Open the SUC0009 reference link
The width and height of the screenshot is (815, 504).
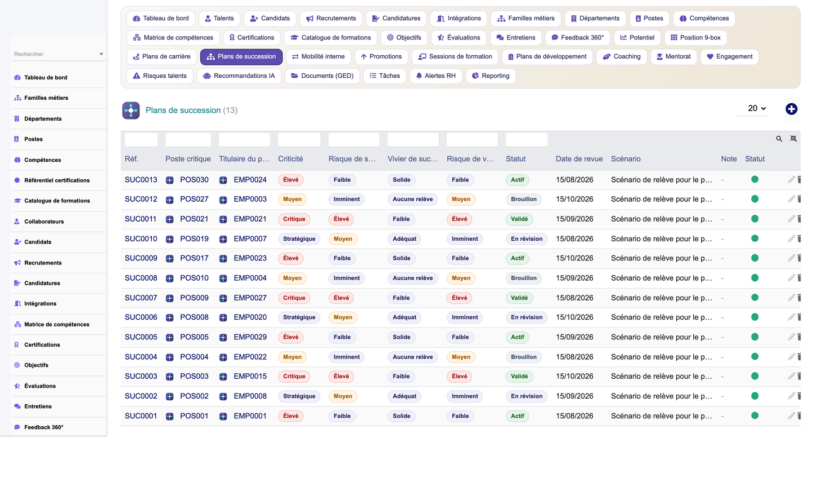[141, 258]
